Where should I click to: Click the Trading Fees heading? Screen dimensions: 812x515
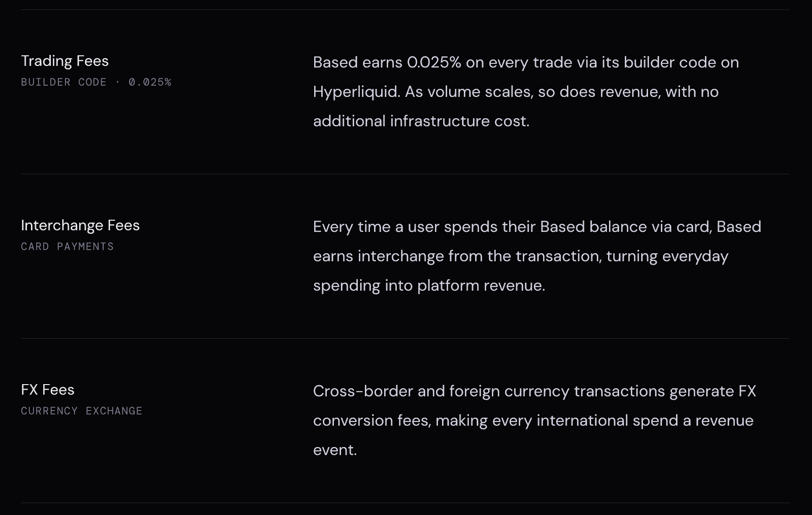pyautogui.click(x=64, y=61)
